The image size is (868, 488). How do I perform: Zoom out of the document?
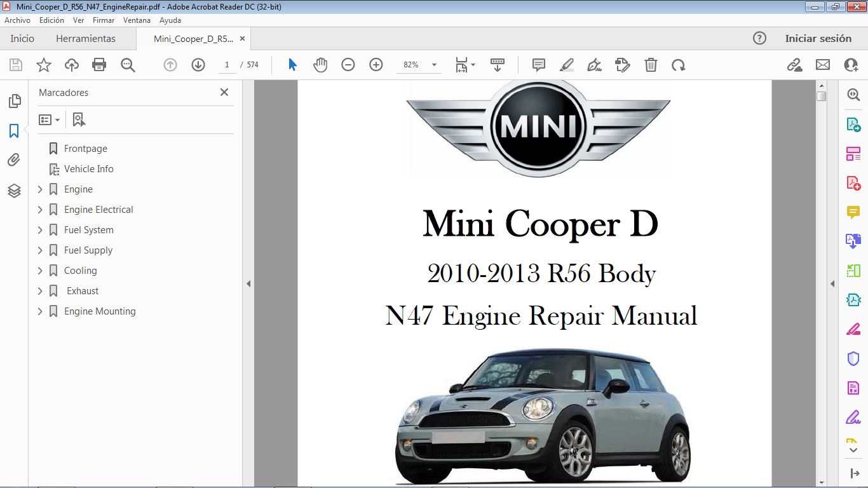tap(348, 64)
